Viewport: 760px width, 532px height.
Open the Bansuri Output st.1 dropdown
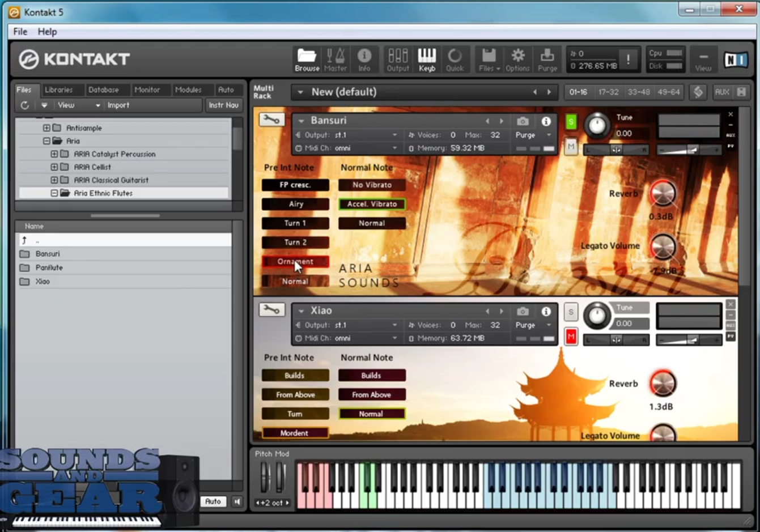click(x=347, y=135)
